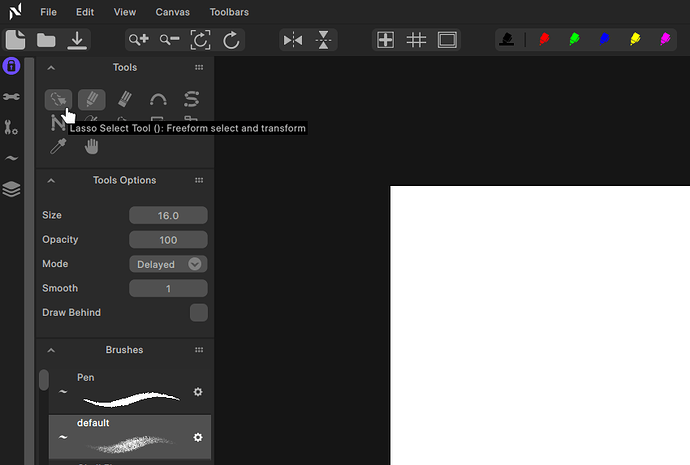Choose the magenta marker color
Image resolution: width=690 pixels, height=465 pixels.
tap(665, 40)
